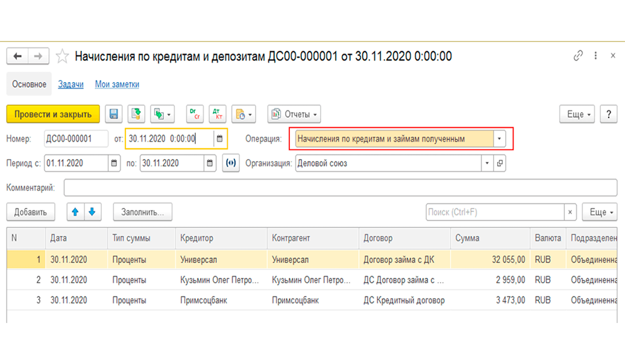Click the Добавить button
Screen dimensions: 625x364
(31, 212)
